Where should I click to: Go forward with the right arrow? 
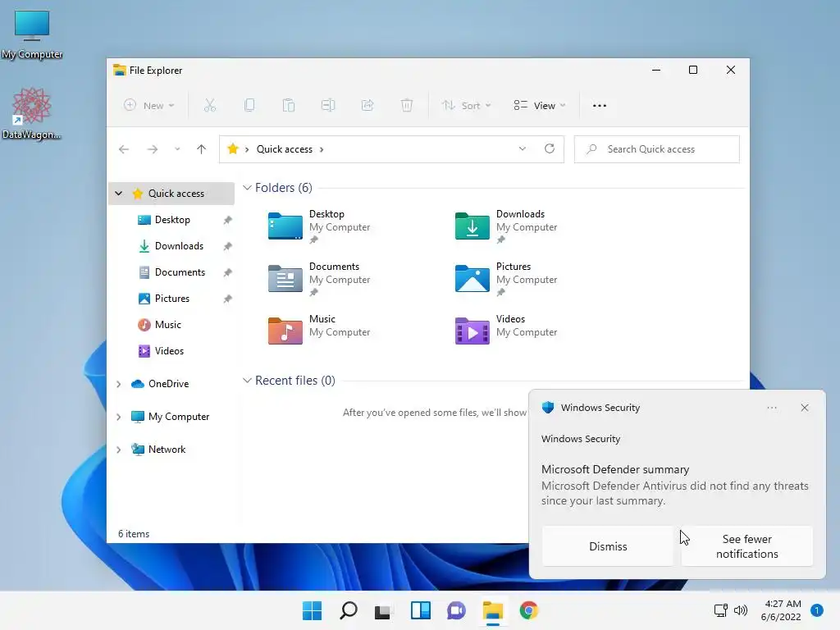pos(153,149)
